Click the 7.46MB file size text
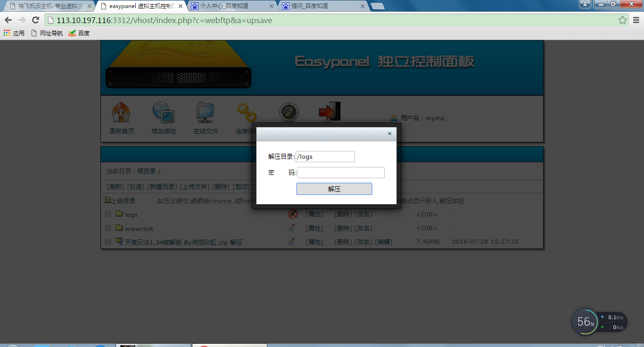 (428, 241)
